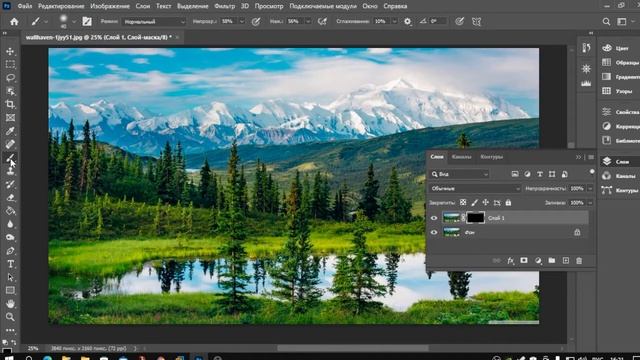
Task: Open the brush Режим blend mode dropdown
Action: pos(154,22)
